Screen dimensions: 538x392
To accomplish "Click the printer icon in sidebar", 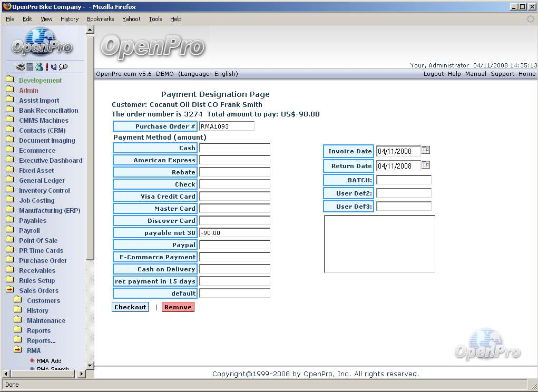I will pyautogui.click(x=20, y=67).
